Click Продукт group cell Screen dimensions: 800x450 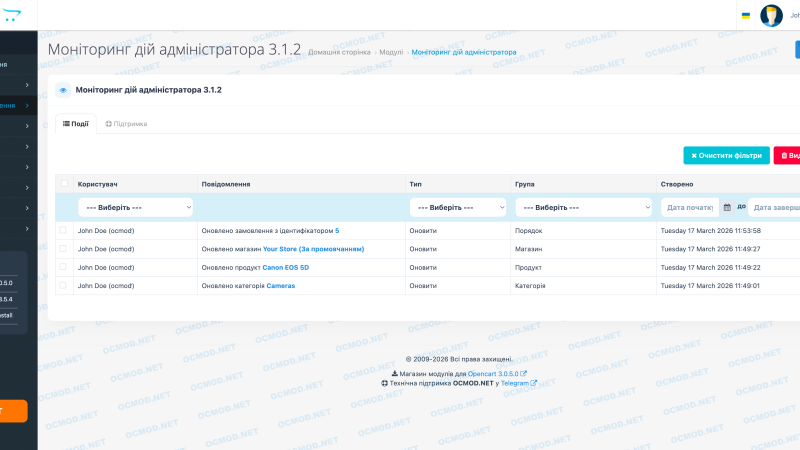[x=528, y=267]
